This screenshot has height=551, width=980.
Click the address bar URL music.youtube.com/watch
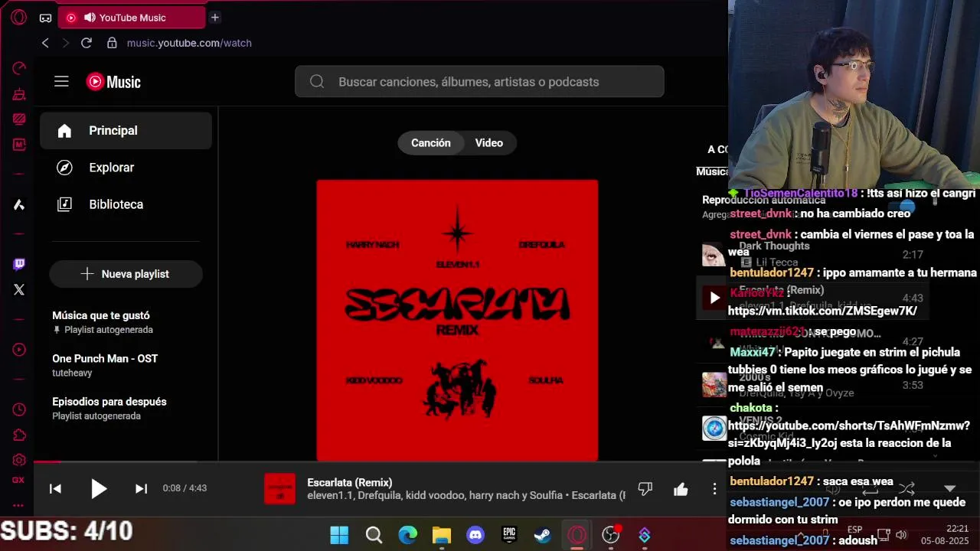pyautogui.click(x=189, y=43)
